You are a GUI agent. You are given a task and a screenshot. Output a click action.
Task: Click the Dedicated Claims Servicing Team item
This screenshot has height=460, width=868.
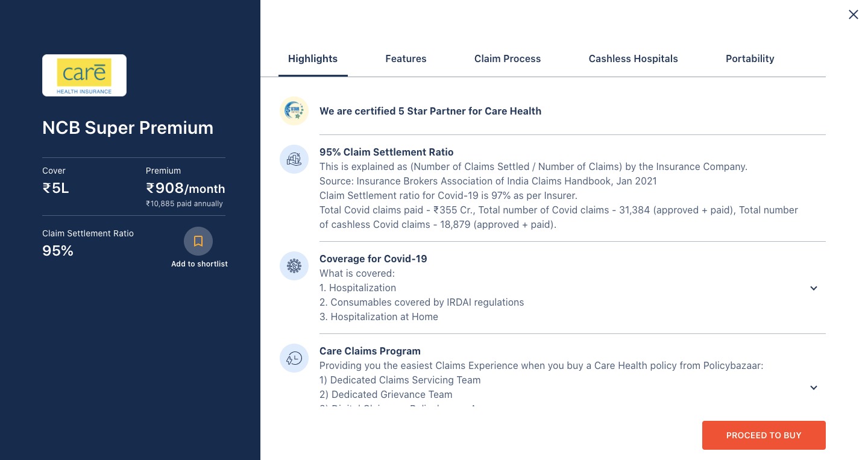[x=400, y=380]
